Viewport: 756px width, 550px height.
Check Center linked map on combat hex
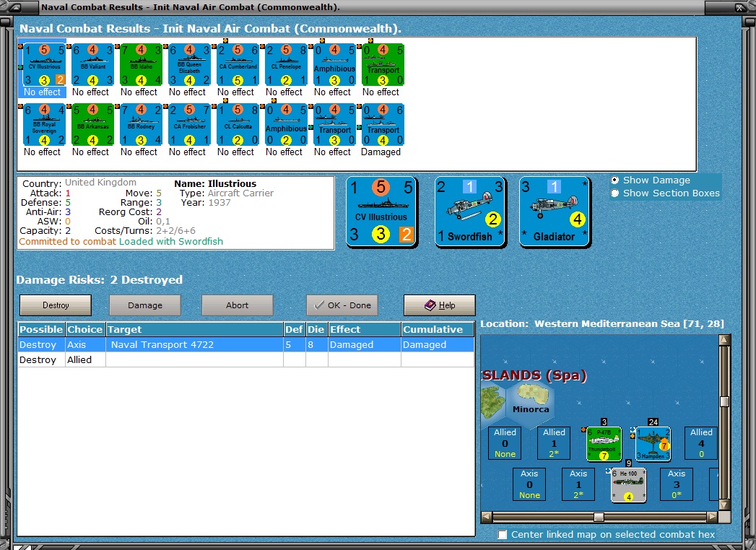click(x=503, y=535)
